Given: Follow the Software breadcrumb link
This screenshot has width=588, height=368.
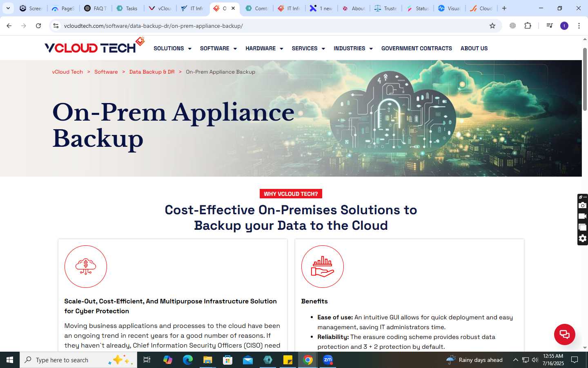Looking at the screenshot, I should point(106,72).
